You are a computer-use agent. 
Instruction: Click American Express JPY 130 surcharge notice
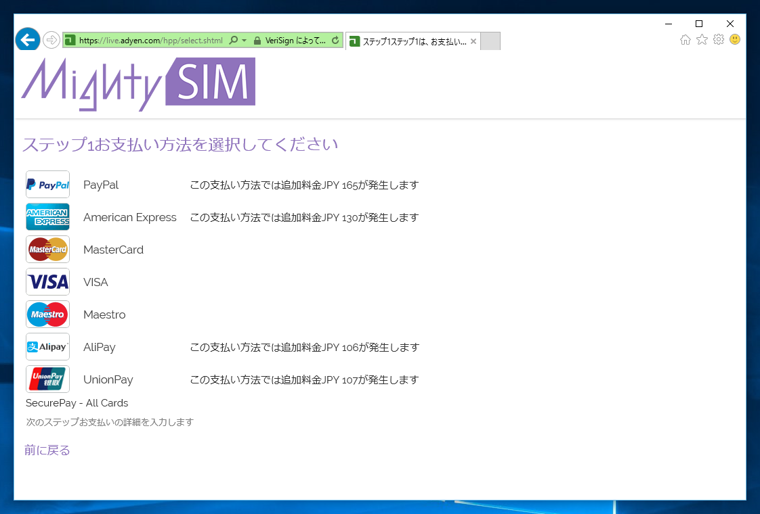(304, 217)
